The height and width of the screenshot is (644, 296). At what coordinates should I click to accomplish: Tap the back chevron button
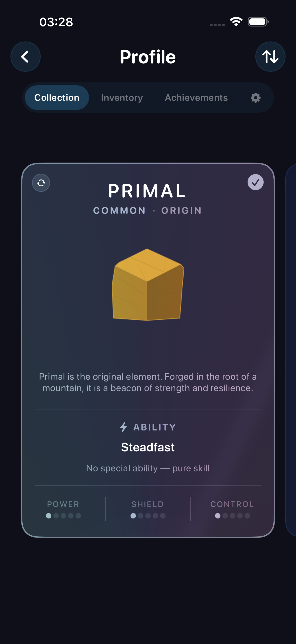click(x=26, y=57)
